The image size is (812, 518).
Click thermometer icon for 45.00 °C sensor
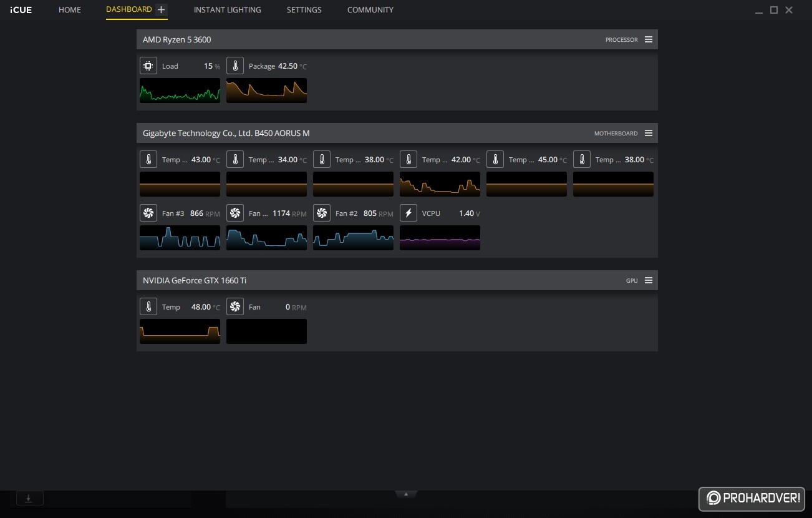pyautogui.click(x=495, y=159)
